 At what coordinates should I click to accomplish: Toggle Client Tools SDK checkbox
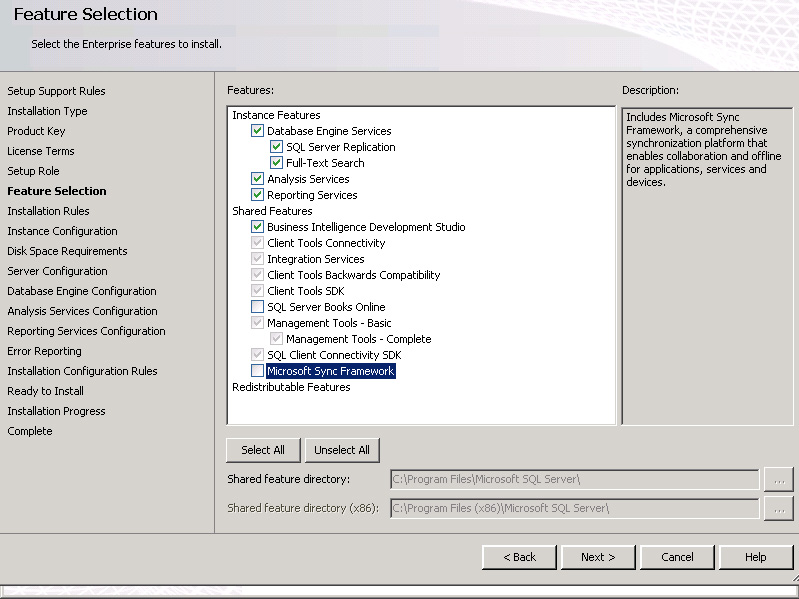[x=257, y=291]
